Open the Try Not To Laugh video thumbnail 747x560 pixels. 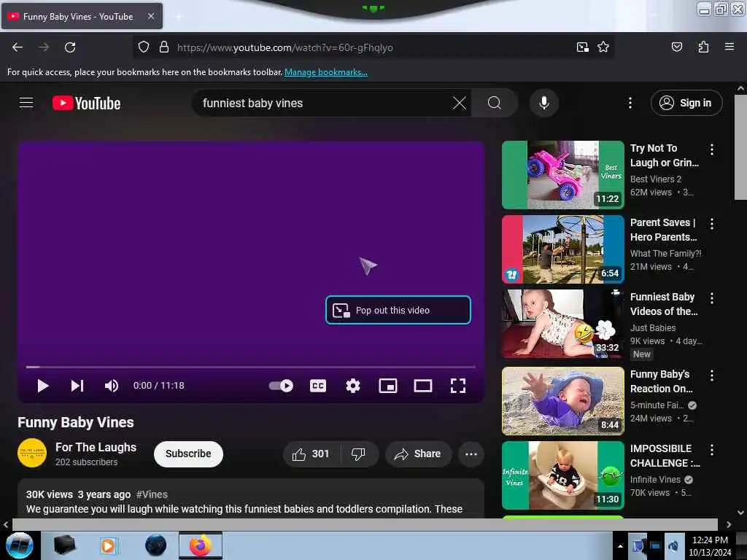click(x=563, y=175)
